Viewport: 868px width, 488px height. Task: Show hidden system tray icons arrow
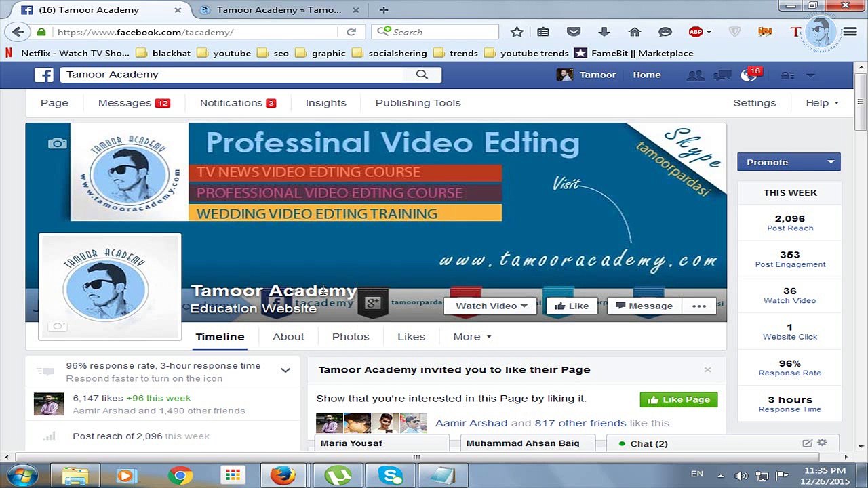tap(720, 476)
